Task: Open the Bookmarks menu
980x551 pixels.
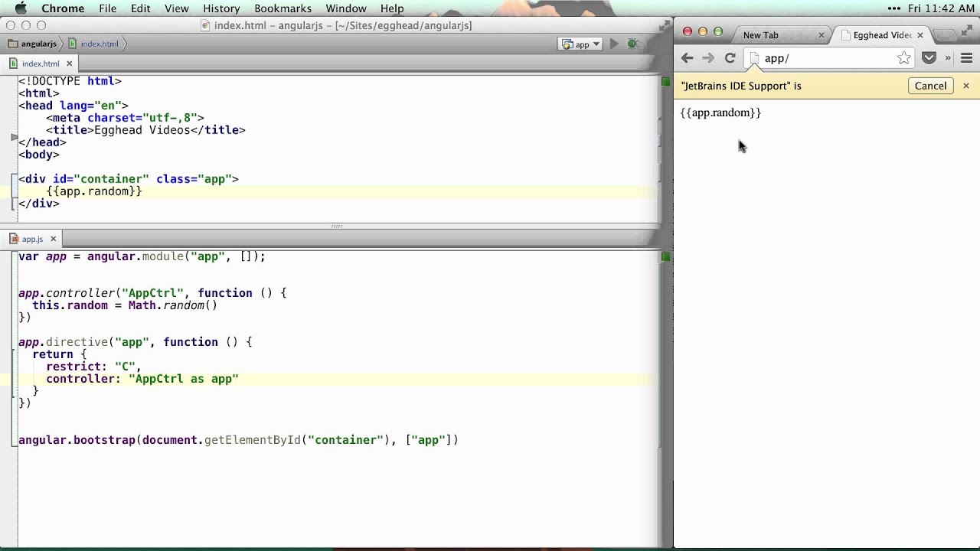Action: coord(283,8)
